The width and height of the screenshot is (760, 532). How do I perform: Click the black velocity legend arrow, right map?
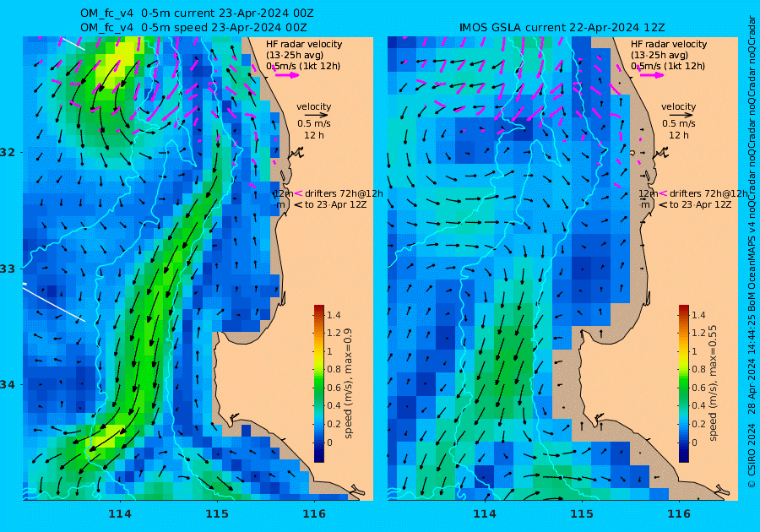click(x=679, y=115)
